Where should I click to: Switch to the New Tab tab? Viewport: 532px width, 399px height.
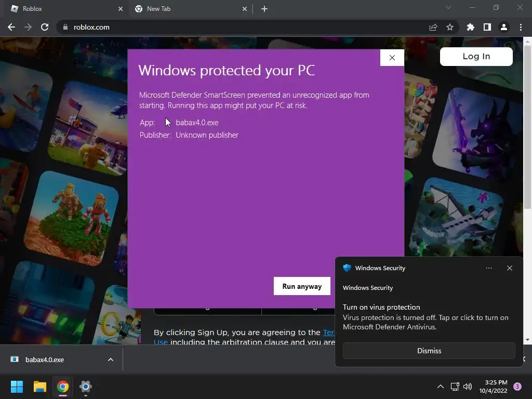tap(190, 9)
